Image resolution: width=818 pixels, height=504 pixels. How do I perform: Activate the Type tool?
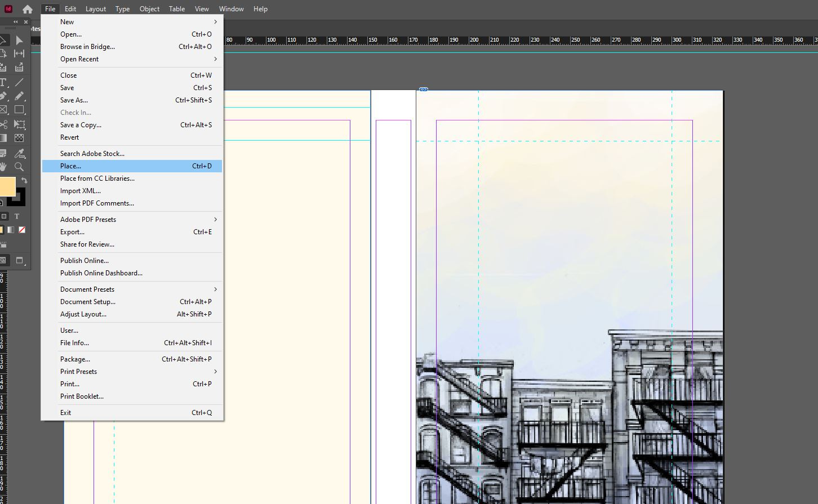tap(4, 81)
